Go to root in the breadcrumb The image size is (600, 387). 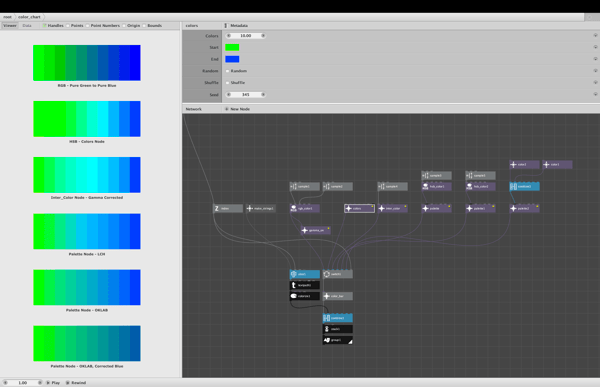[x=7, y=17]
